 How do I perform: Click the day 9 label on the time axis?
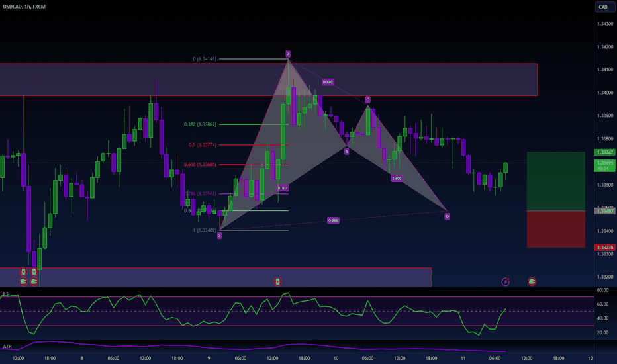[x=209, y=359]
